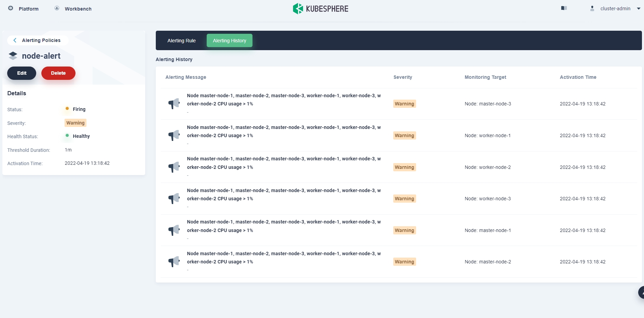
Task: Select the Alerting History tab
Action: (x=229, y=41)
